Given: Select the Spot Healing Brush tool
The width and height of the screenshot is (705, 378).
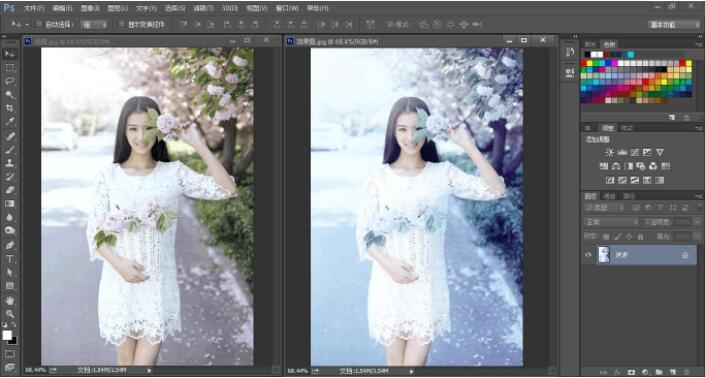Looking at the screenshot, I should tap(9, 136).
